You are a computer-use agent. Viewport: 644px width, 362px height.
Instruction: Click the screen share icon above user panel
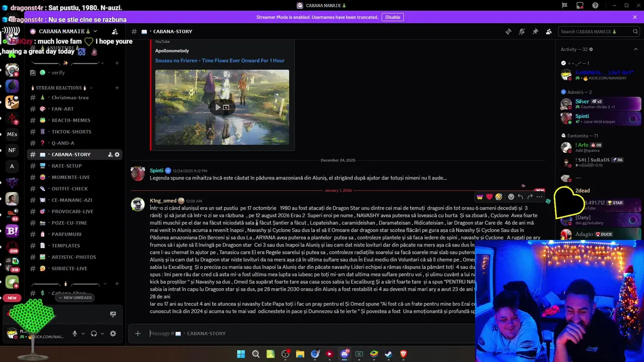[113, 314]
